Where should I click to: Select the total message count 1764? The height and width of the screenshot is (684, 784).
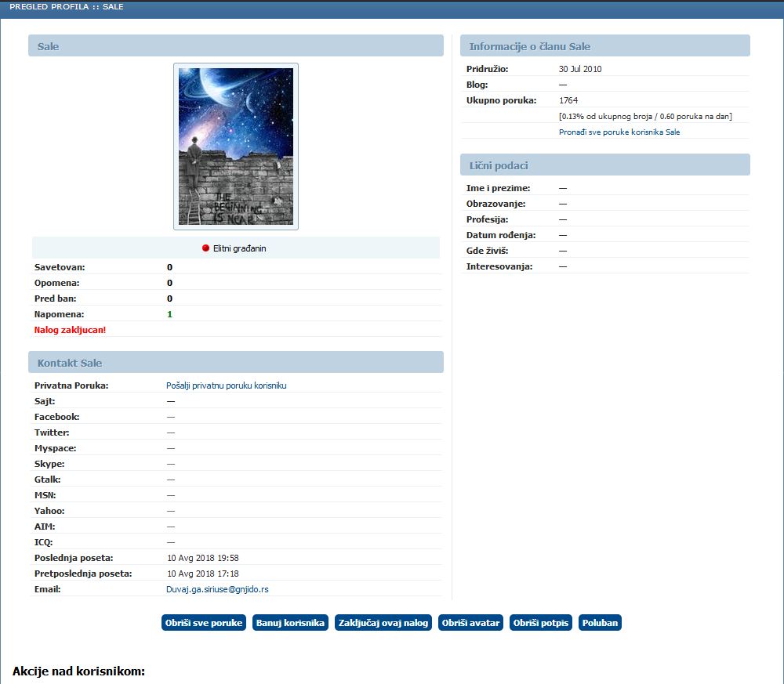568,100
